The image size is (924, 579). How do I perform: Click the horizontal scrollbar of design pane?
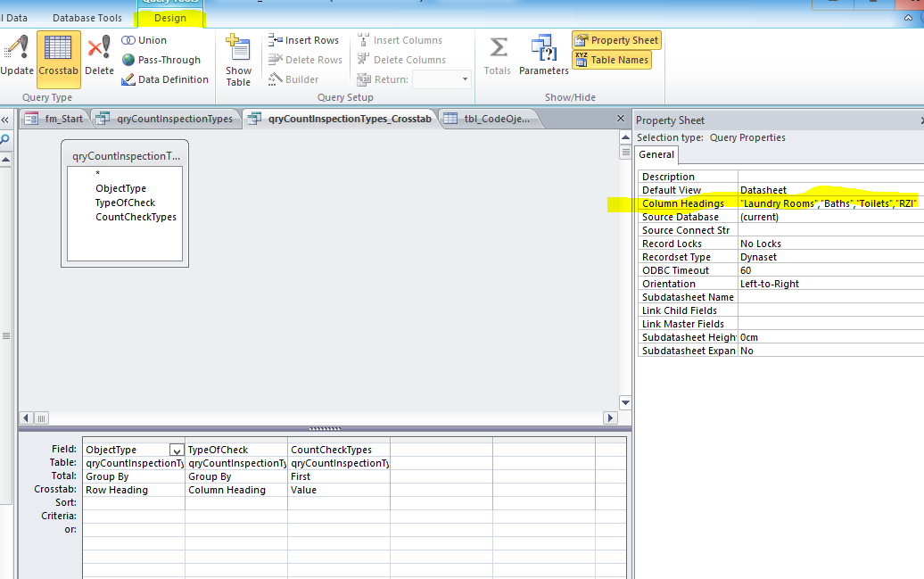click(321, 418)
